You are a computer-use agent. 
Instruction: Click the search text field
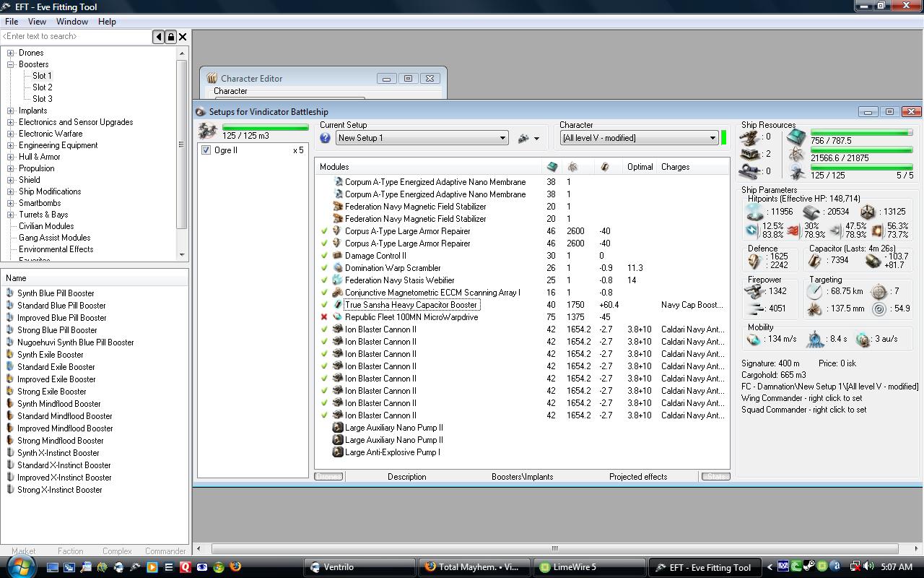tap(76, 37)
